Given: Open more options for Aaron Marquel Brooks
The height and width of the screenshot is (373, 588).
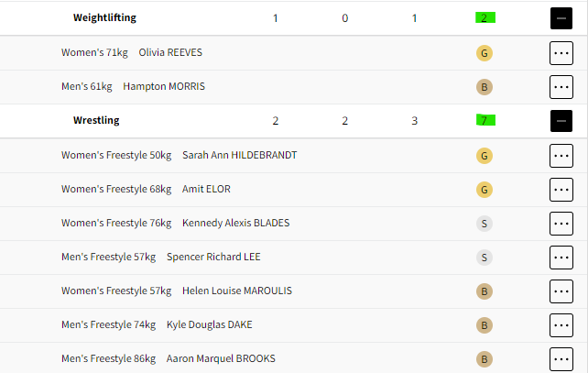Looking at the screenshot, I should tap(561, 359).
